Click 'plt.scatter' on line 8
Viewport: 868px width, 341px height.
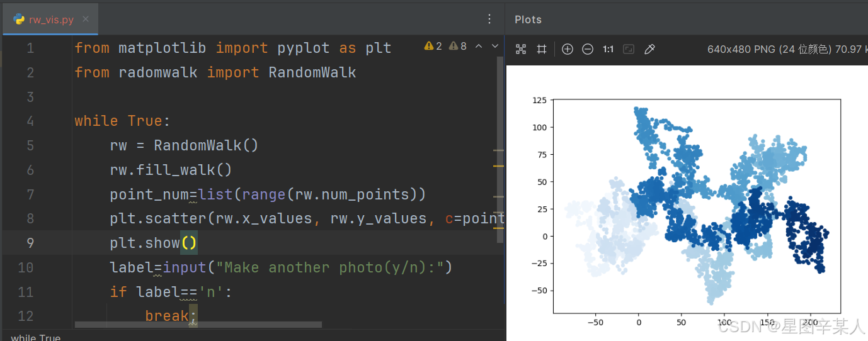157,218
